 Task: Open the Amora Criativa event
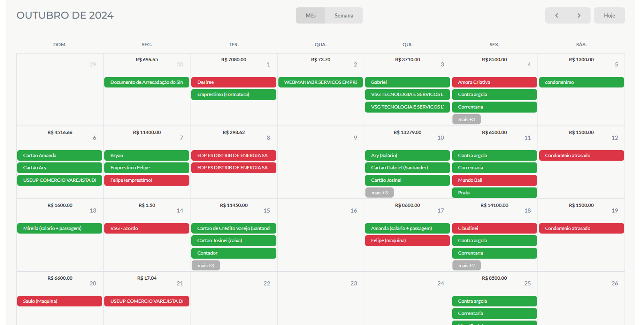[x=494, y=82]
